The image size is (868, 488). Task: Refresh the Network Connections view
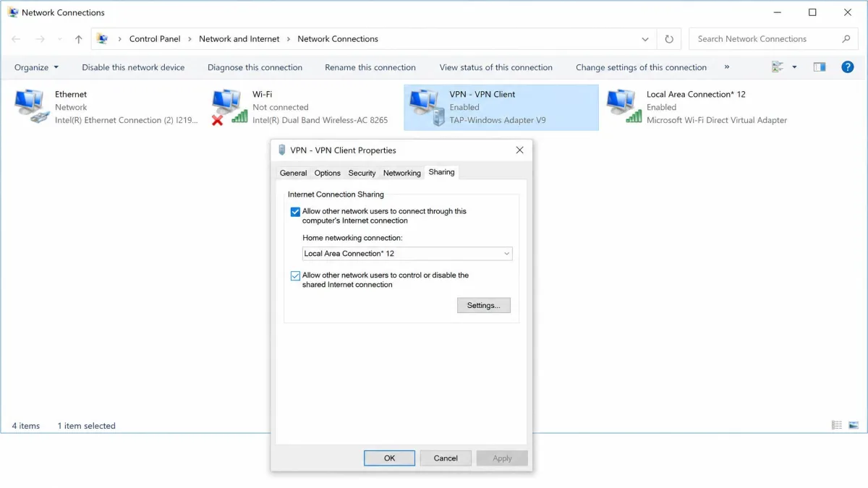(669, 39)
